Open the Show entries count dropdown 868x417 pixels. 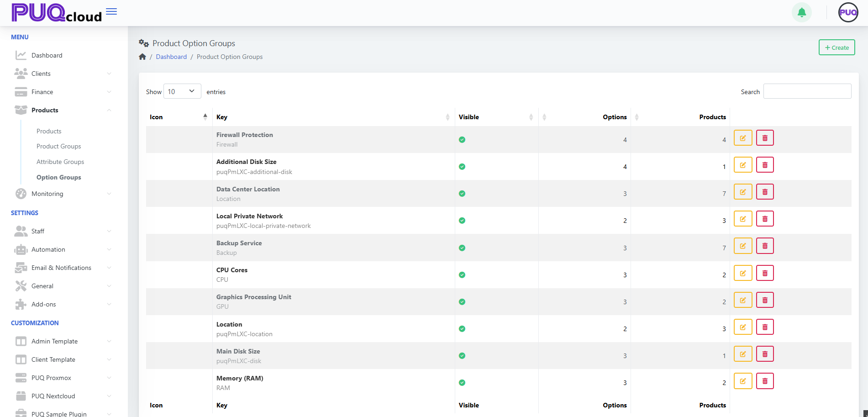tap(182, 91)
